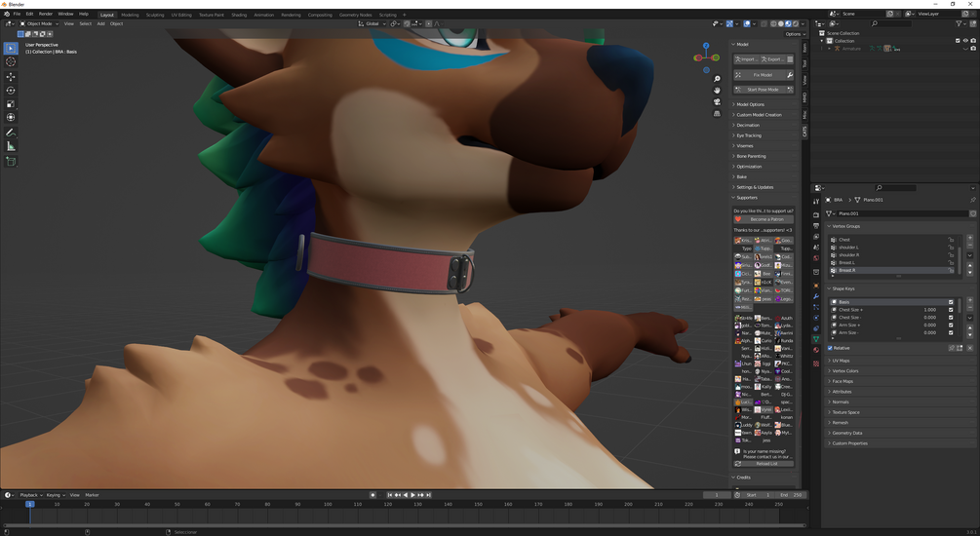Open the Object Data properties tab
Image resolution: width=980 pixels, height=536 pixels.
click(x=816, y=338)
